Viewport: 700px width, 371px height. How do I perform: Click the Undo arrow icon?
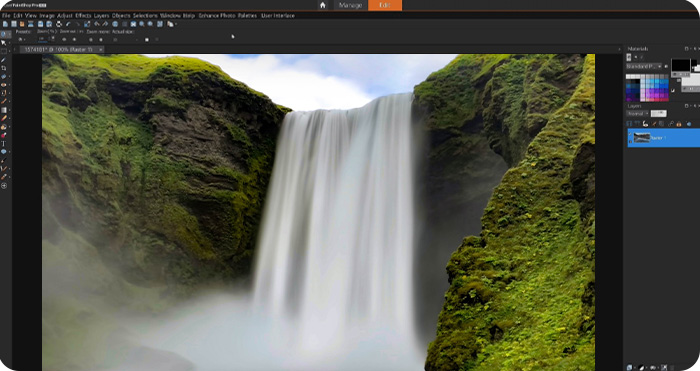(68, 24)
